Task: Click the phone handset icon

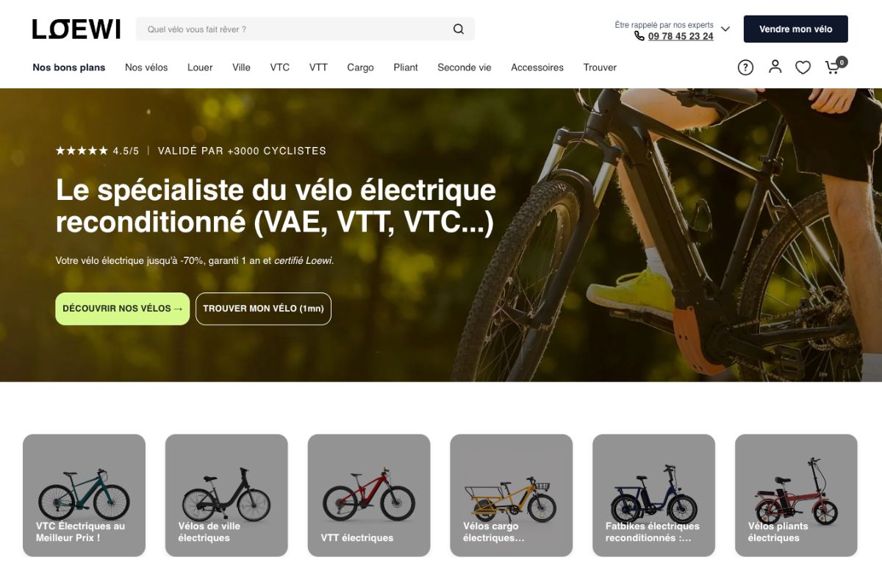Action: coord(639,36)
